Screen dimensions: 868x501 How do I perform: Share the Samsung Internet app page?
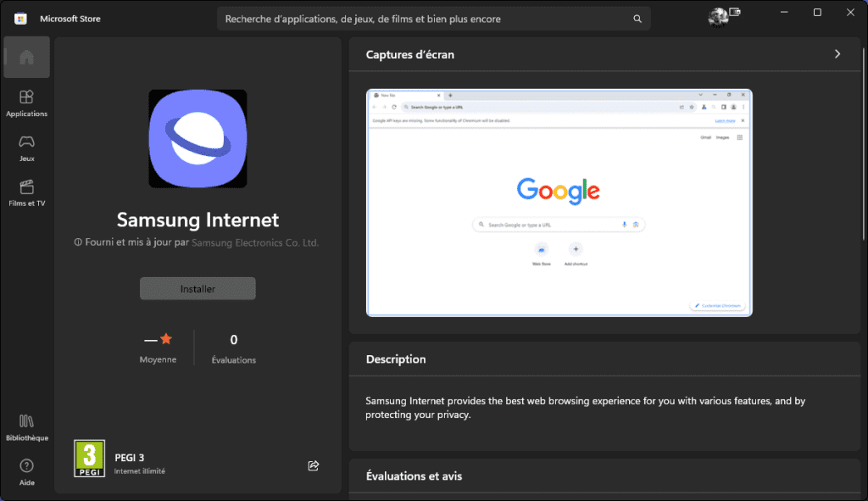coord(314,465)
